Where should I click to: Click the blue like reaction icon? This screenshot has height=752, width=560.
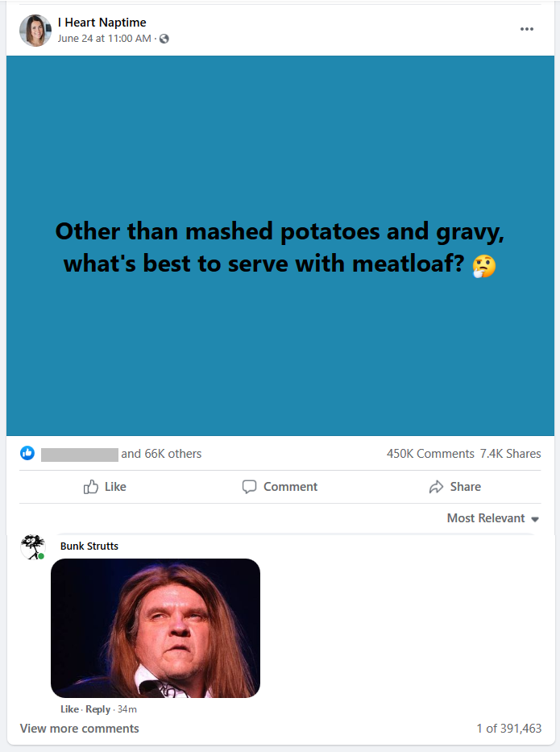pos(27,454)
